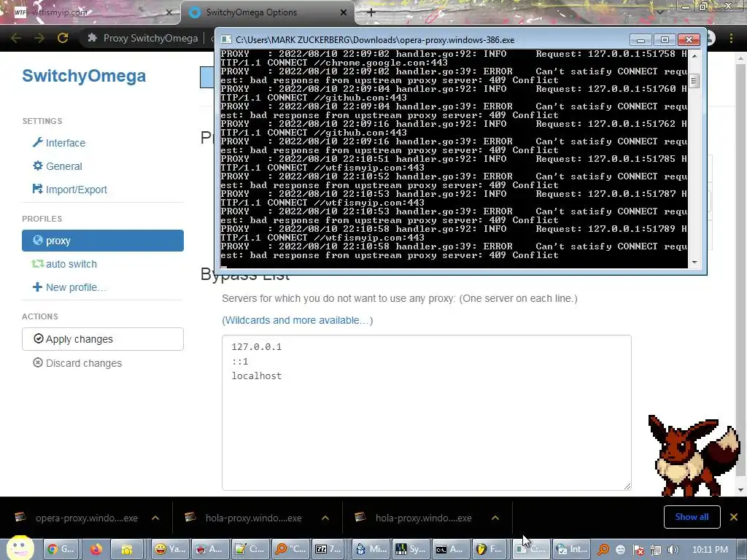Click the 127.0.0.1 bypass entry
This screenshot has width=747, height=560.
coord(256,346)
